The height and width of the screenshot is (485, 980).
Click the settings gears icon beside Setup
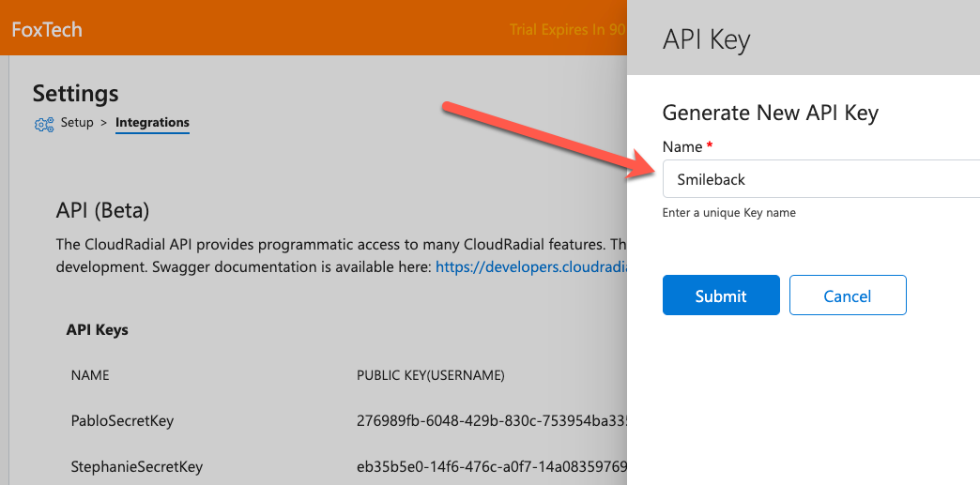coord(44,125)
